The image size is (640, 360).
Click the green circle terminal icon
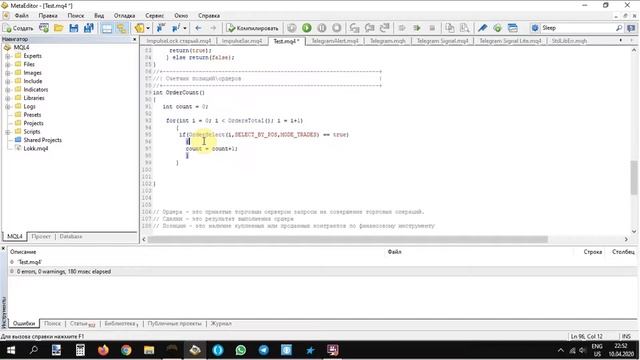498,28
